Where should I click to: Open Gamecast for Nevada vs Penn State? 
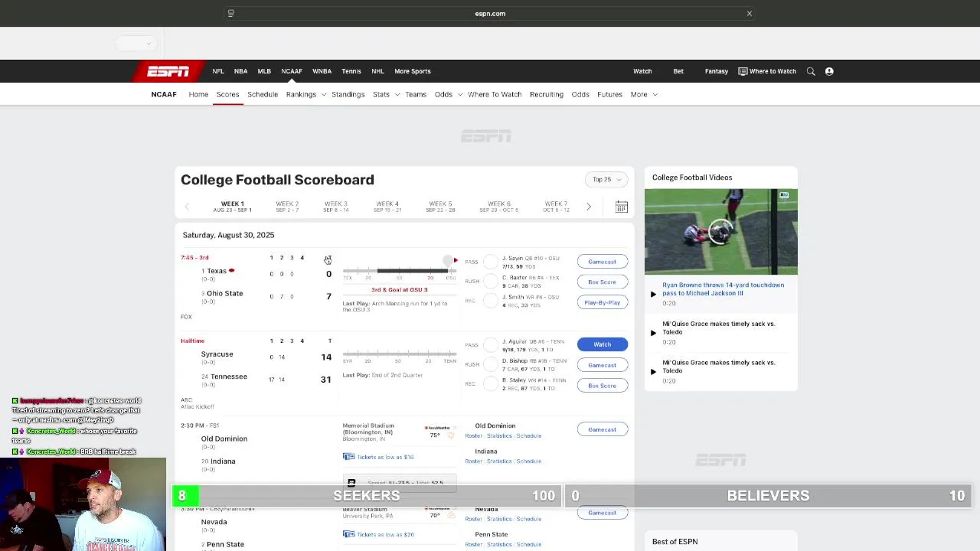pyautogui.click(x=602, y=513)
